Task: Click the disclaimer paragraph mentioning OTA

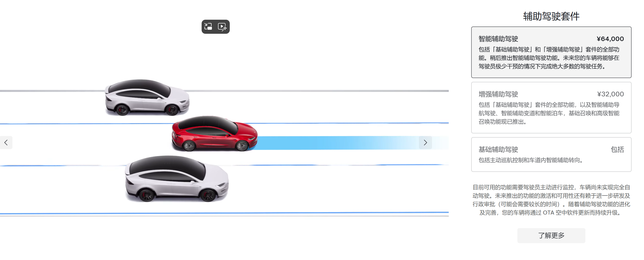Action: [x=551, y=200]
